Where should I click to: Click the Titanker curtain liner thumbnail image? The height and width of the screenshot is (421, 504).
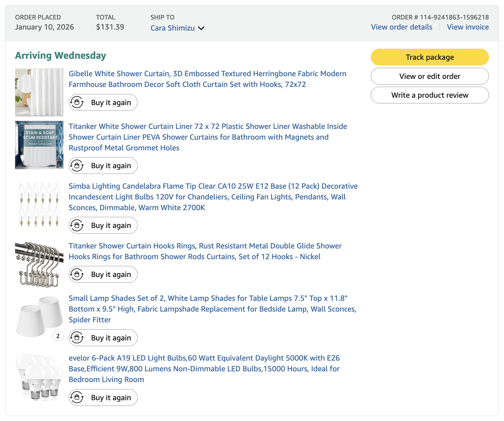click(x=39, y=145)
